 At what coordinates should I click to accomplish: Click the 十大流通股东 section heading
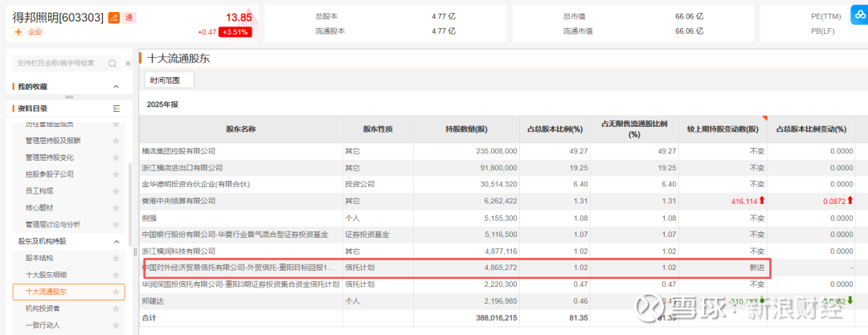point(178,58)
